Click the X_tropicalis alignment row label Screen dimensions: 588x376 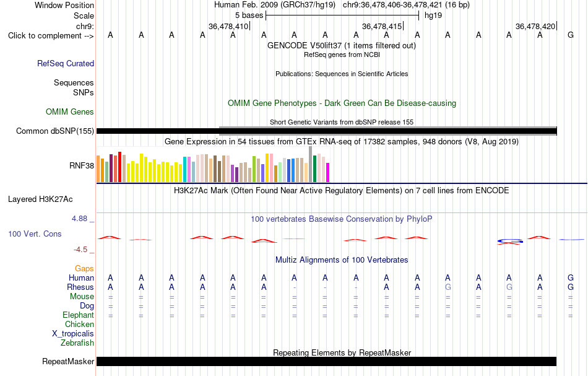(73, 334)
